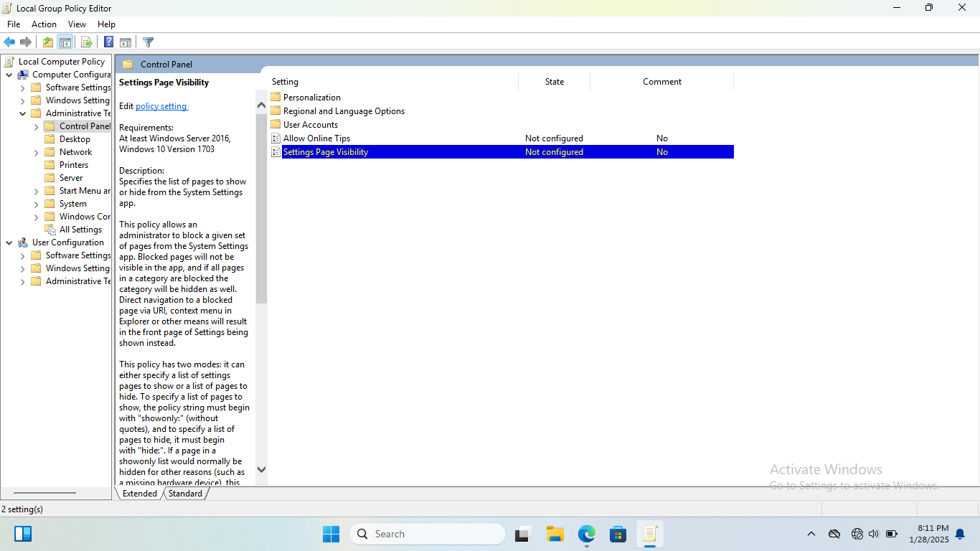Expand the Network folder in tree
The width and height of the screenshot is (980, 551).
tap(37, 152)
